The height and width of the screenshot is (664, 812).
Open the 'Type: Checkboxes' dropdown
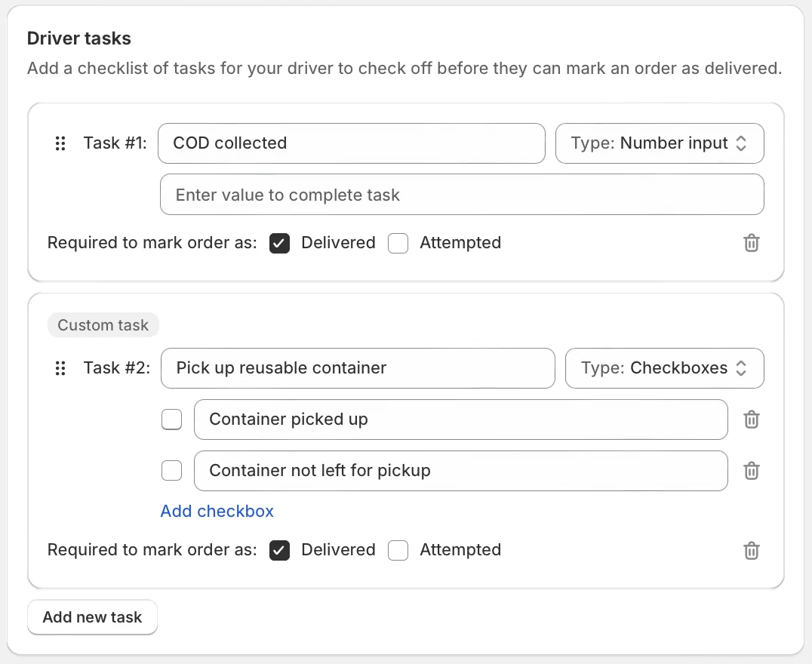coord(664,368)
